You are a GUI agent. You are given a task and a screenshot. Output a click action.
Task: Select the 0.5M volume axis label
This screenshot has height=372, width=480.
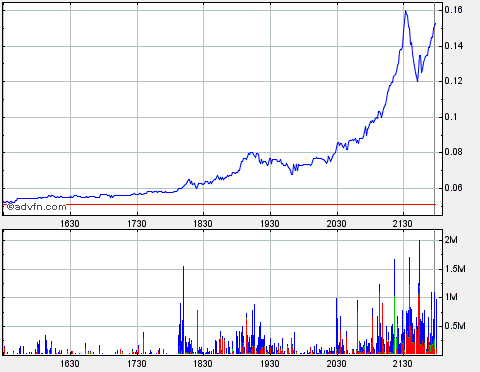pos(455,326)
